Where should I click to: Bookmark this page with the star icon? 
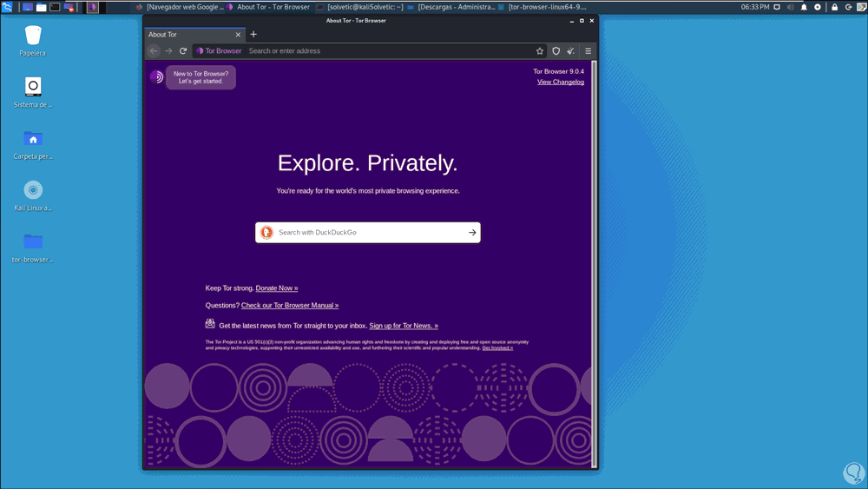[x=540, y=51]
